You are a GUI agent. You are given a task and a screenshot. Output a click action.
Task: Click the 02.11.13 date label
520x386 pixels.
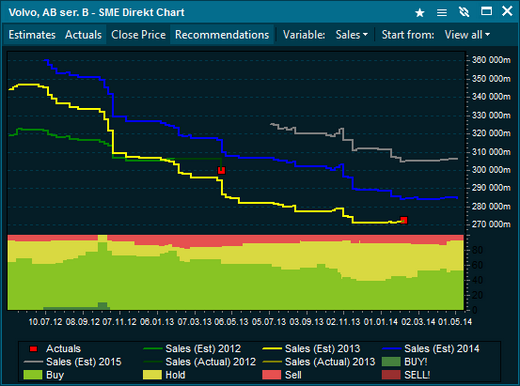coord(343,322)
